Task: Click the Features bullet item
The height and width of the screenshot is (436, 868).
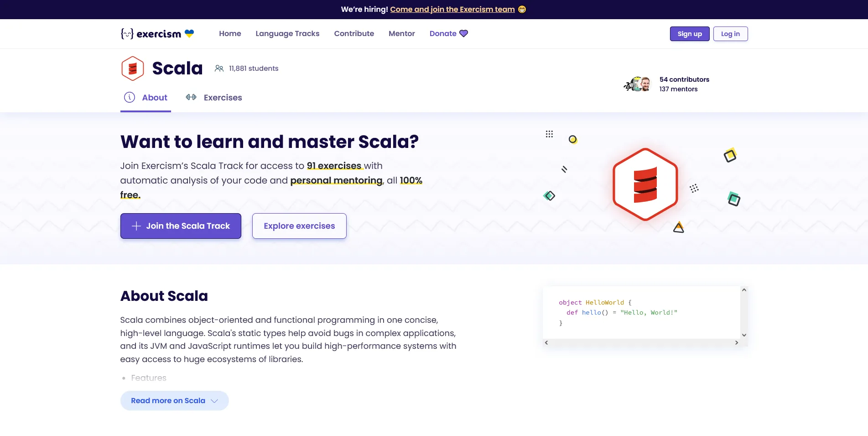Action: (x=149, y=378)
